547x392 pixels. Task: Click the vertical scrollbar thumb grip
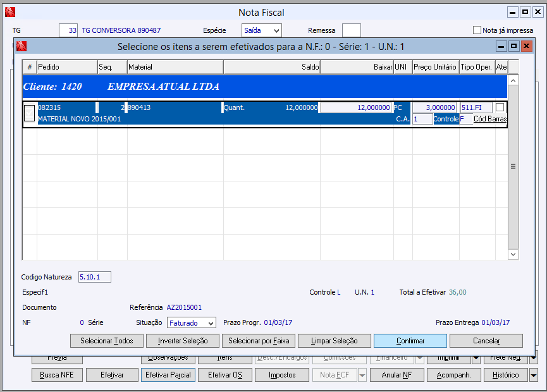click(513, 166)
